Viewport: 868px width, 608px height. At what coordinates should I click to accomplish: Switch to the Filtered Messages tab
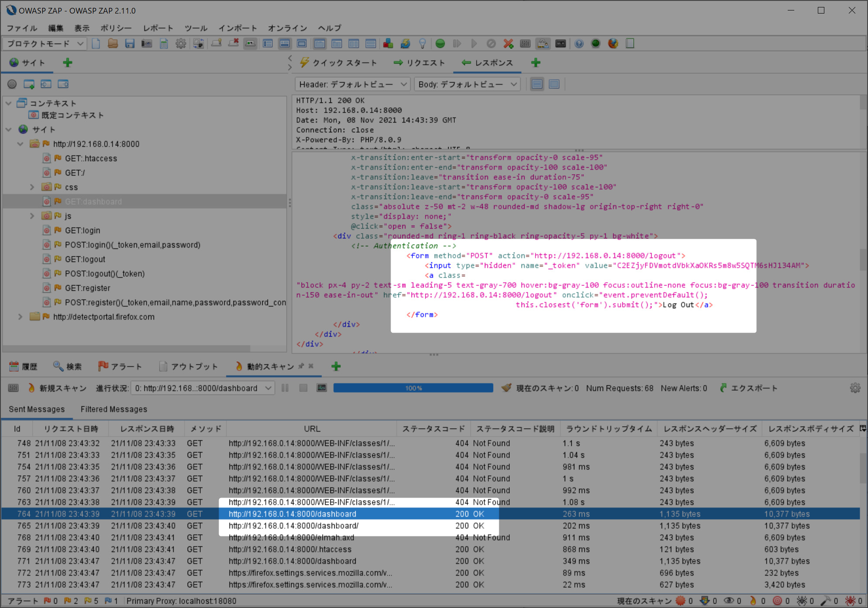(x=114, y=409)
